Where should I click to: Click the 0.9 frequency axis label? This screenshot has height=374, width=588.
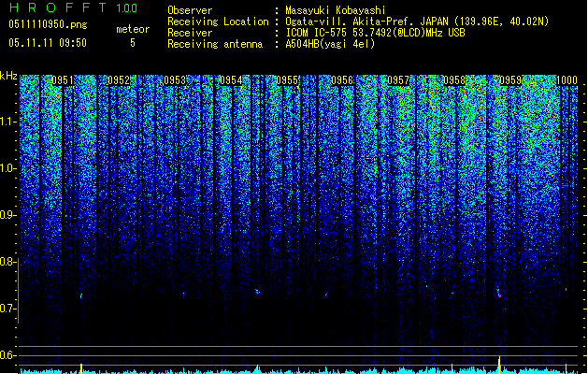(x=8, y=215)
